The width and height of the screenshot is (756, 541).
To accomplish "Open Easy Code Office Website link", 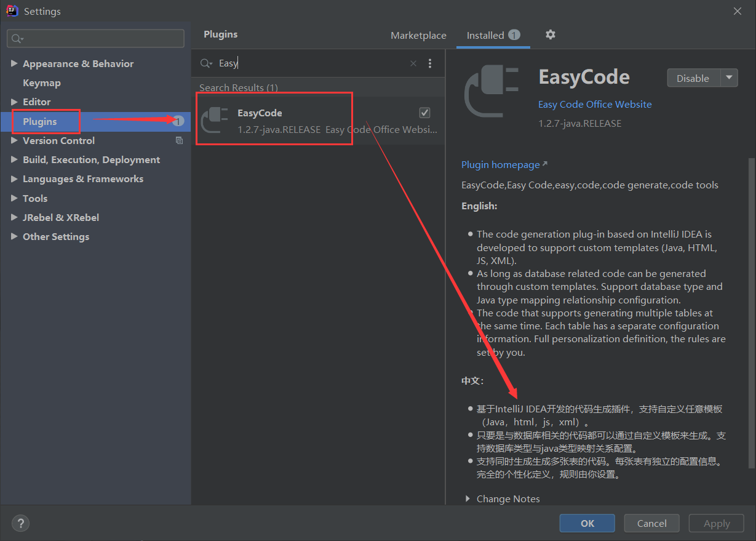I will click(x=595, y=104).
